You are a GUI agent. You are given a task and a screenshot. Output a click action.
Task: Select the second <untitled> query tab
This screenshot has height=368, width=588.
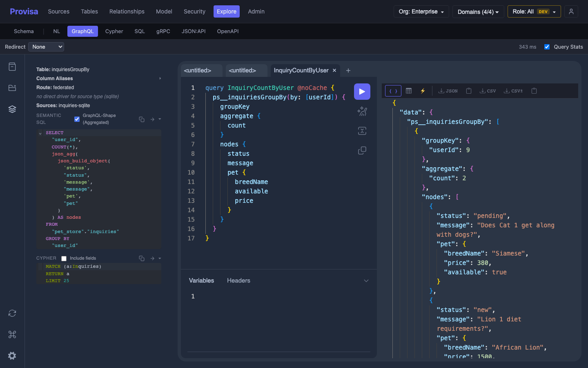[x=247, y=70]
